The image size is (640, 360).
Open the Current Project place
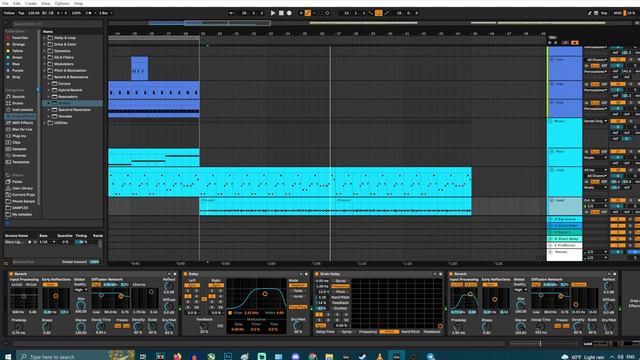coord(23,195)
